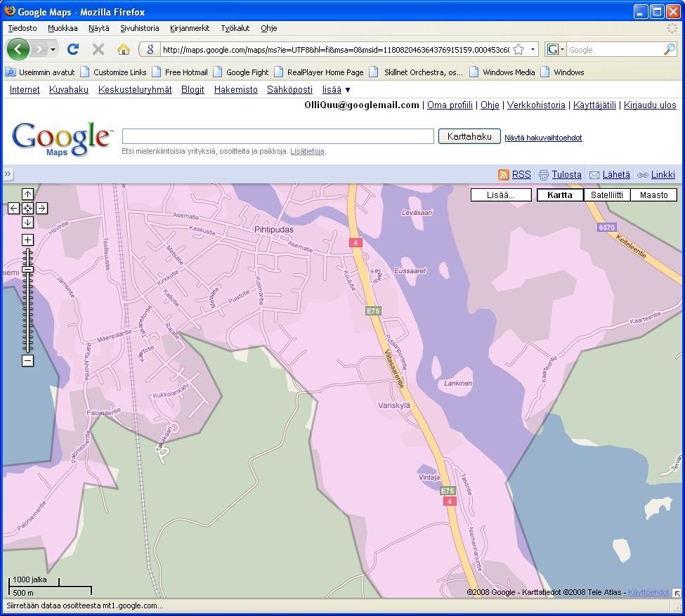Click the Lähetä envelope icon
The image size is (685, 616).
click(x=594, y=175)
